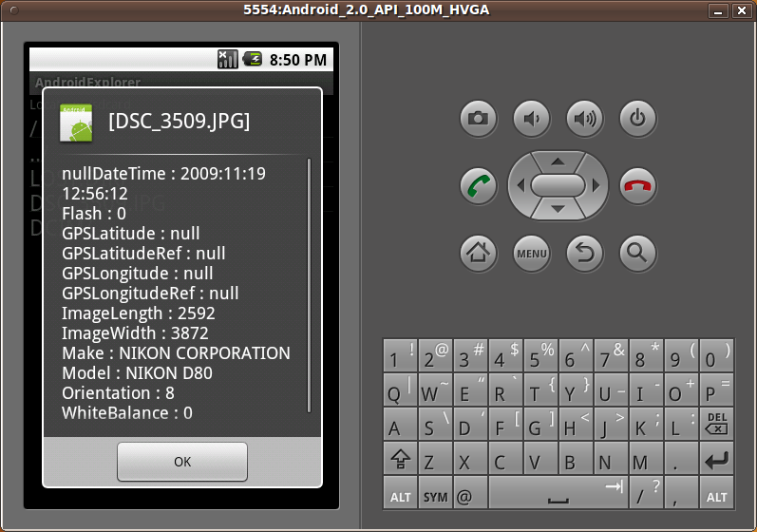Screen dimensions: 757x532
Task: Click the emulator camera button
Action: (478, 119)
